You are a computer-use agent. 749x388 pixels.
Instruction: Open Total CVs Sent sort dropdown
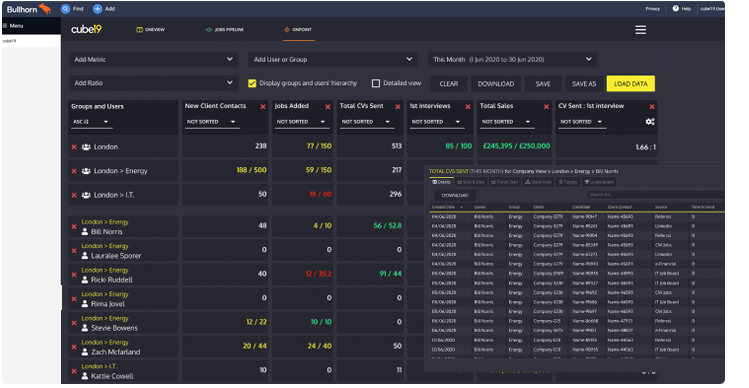366,122
